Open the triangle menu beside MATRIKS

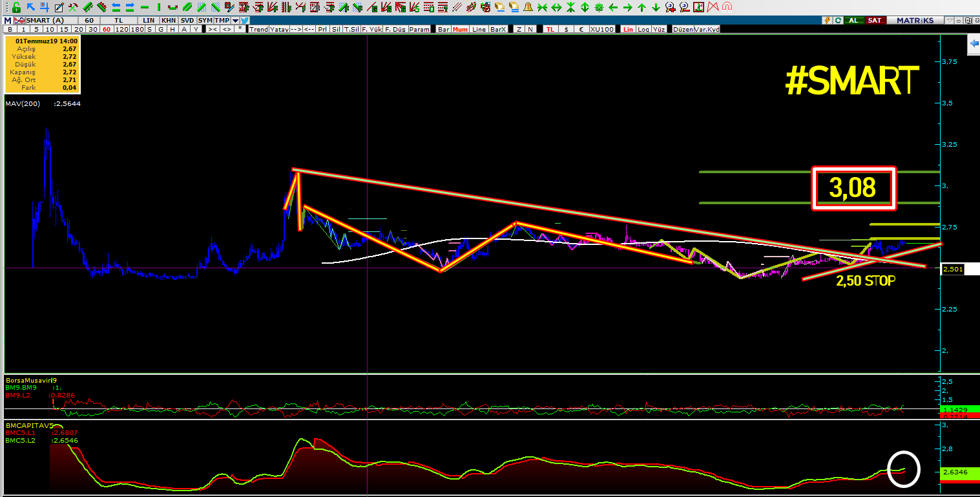pos(950,21)
